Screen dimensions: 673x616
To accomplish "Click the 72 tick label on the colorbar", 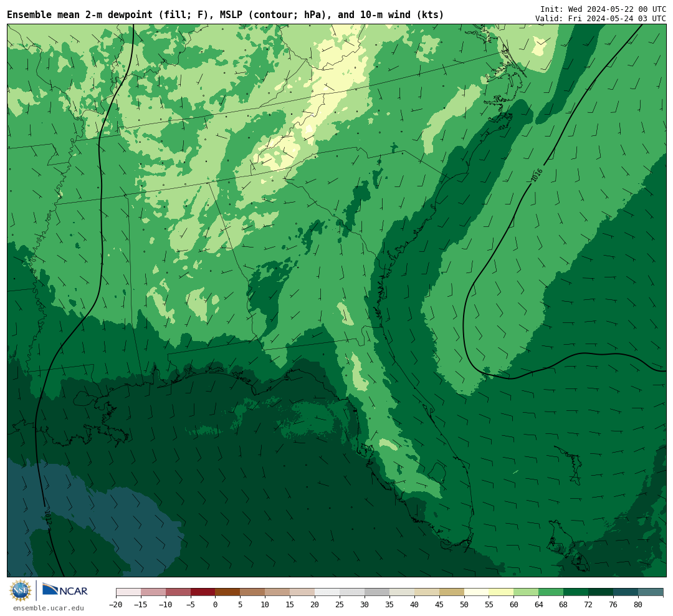I will point(589,604).
